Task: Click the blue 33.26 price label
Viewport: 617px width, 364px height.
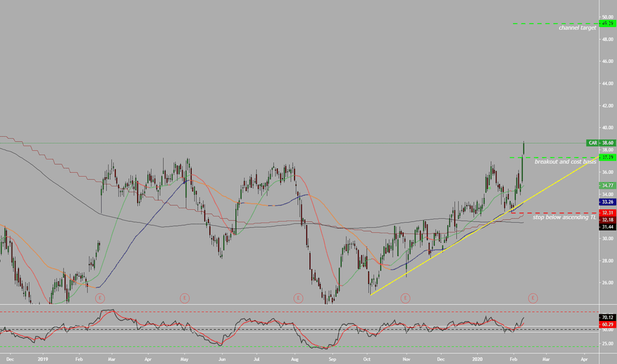Action: coord(608,202)
